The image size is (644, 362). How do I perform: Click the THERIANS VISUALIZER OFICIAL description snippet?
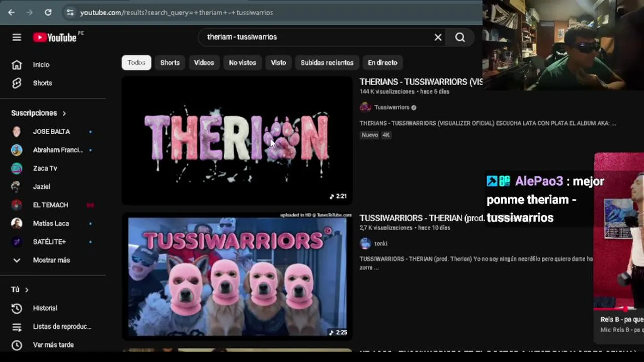click(x=488, y=123)
